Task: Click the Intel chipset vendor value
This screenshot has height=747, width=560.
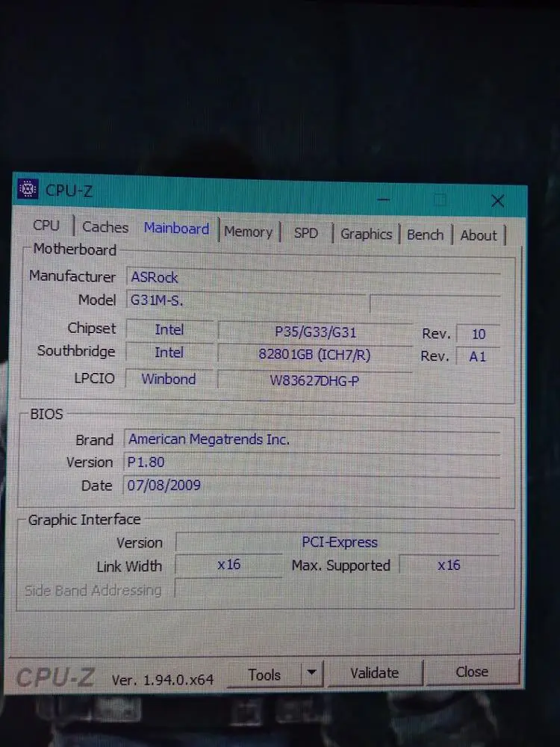Action: tap(169, 329)
